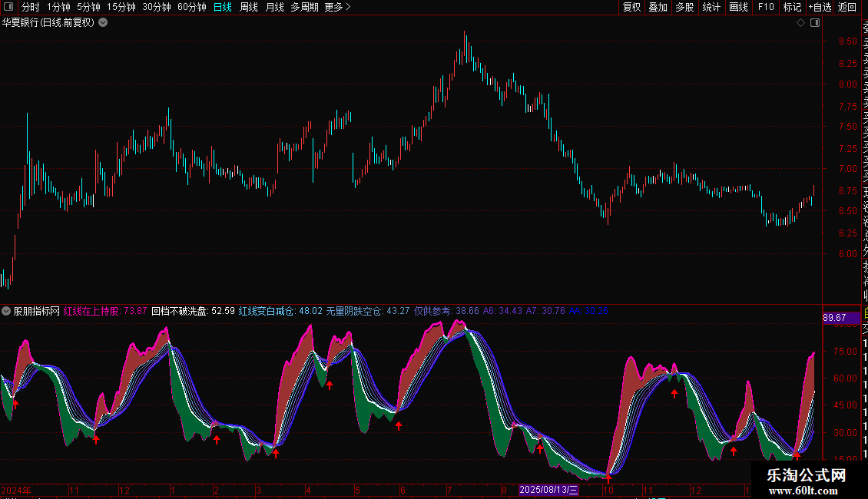Select the 日线 daily chart tab
The width and height of the screenshot is (868, 499).
[223, 7]
